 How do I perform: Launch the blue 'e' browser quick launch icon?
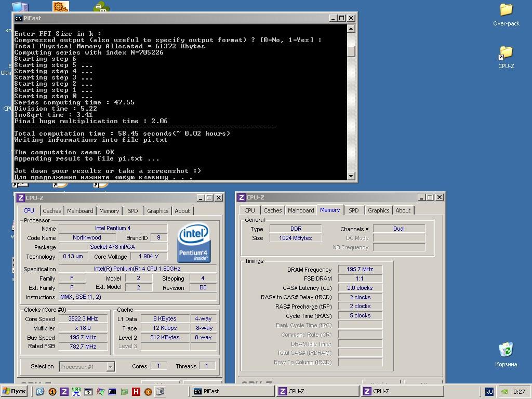pos(40,392)
